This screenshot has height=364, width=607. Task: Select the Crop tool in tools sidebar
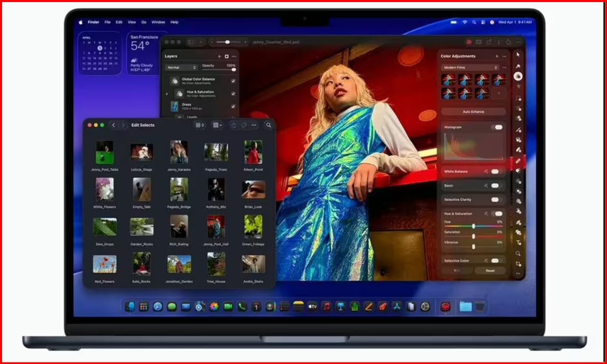click(x=518, y=264)
